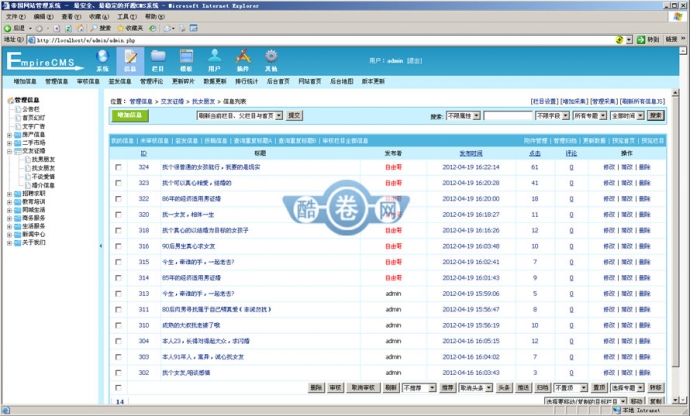Open the 不限属性 search dropdown
The image size is (690, 416).
pyautogui.click(x=463, y=116)
